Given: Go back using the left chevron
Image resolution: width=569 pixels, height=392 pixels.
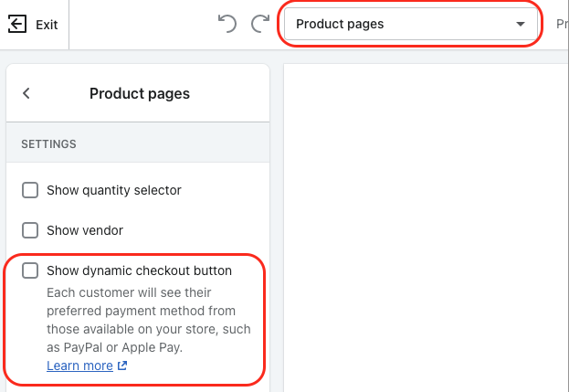Looking at the screenshot, I should click(x=26, y=93).
